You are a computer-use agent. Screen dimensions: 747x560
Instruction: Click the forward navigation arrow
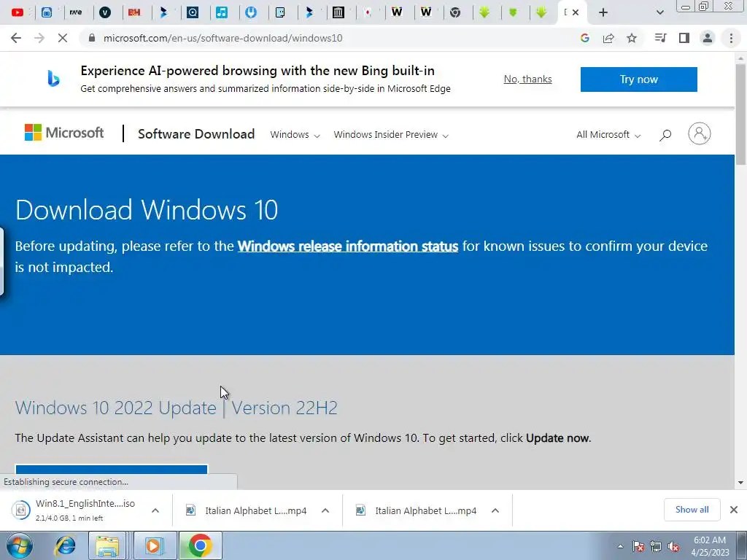point(39,38)
